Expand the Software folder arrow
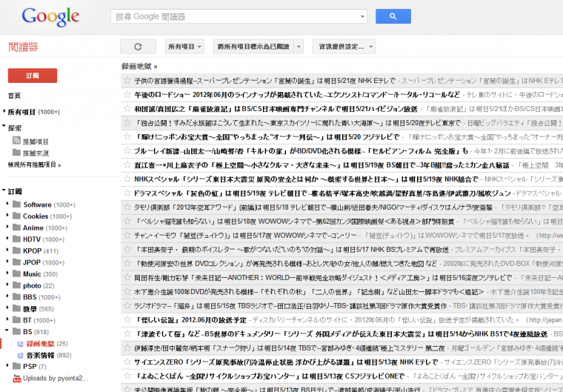Viewport: 563px width, 392px height. coord(7,204)
